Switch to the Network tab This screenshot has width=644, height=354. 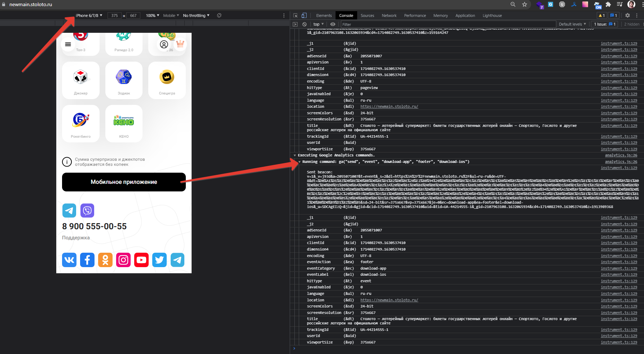[389, 16]
